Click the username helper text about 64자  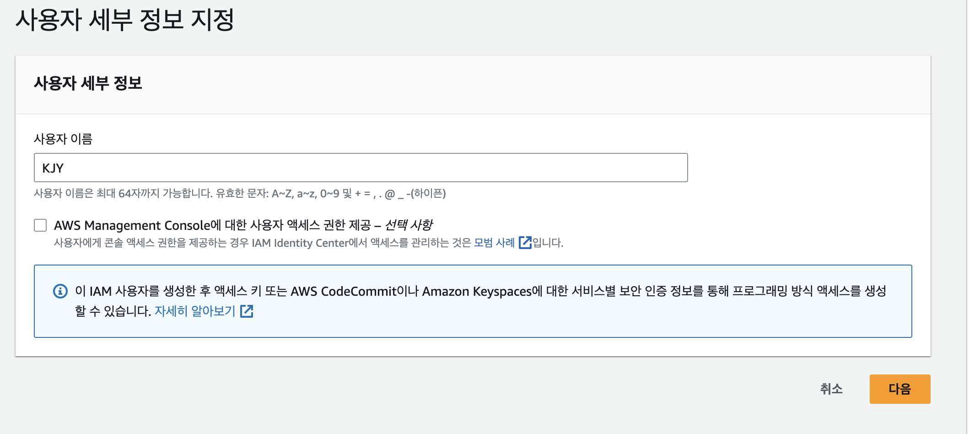[240, 194]
